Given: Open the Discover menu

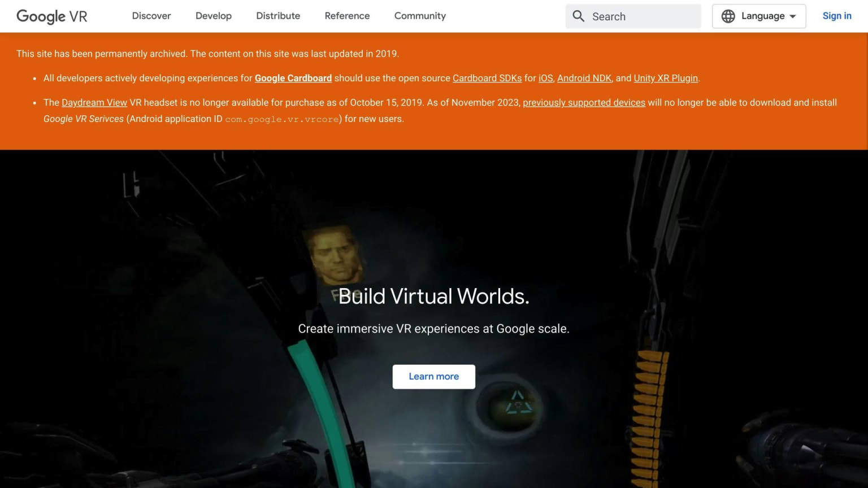Looking at the screenshot, I should [x=151, y=16].
